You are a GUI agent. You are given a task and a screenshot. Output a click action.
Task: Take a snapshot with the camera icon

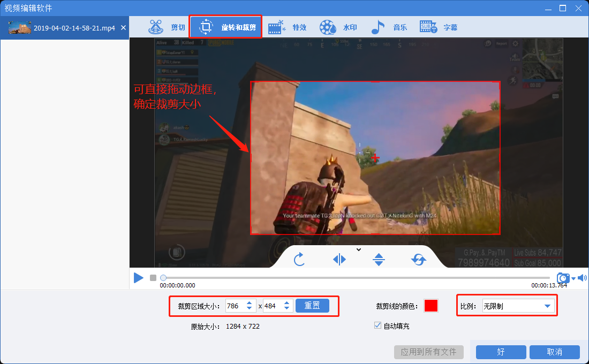point(563,278)
